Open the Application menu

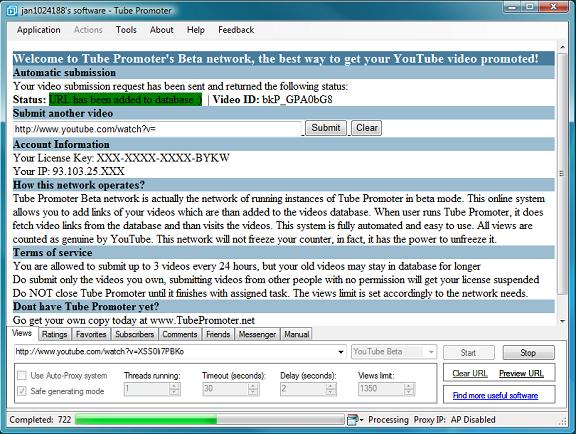(39, 30)
